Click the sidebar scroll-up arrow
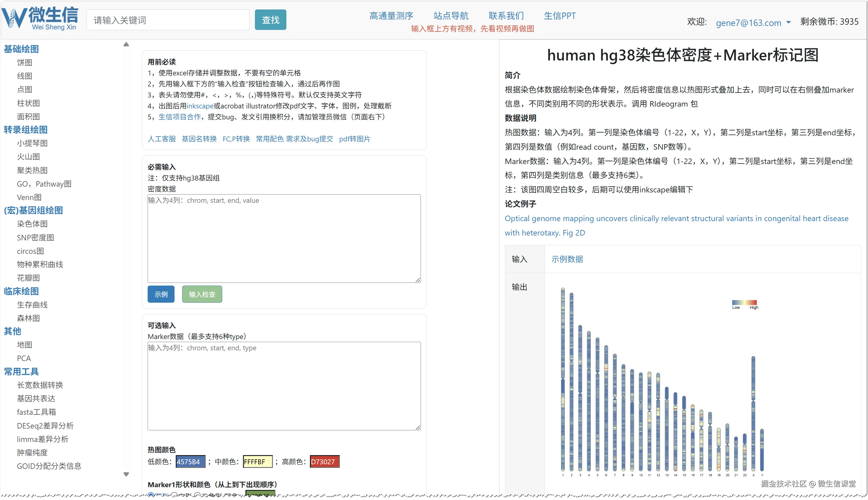 (x=126, y=45)
